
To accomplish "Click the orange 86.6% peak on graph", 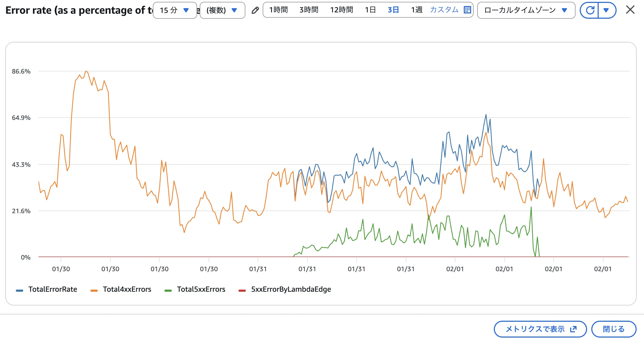I will pos(86,71).
